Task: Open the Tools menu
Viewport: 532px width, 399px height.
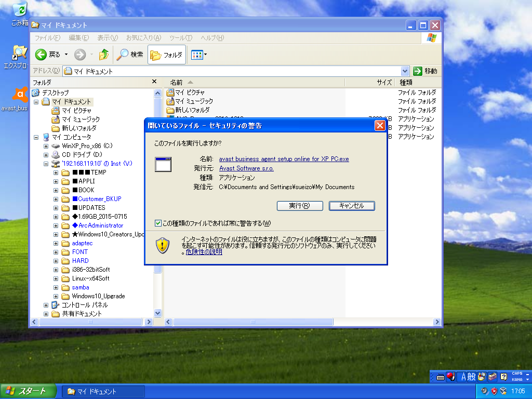Action: (x=181, y=37)
